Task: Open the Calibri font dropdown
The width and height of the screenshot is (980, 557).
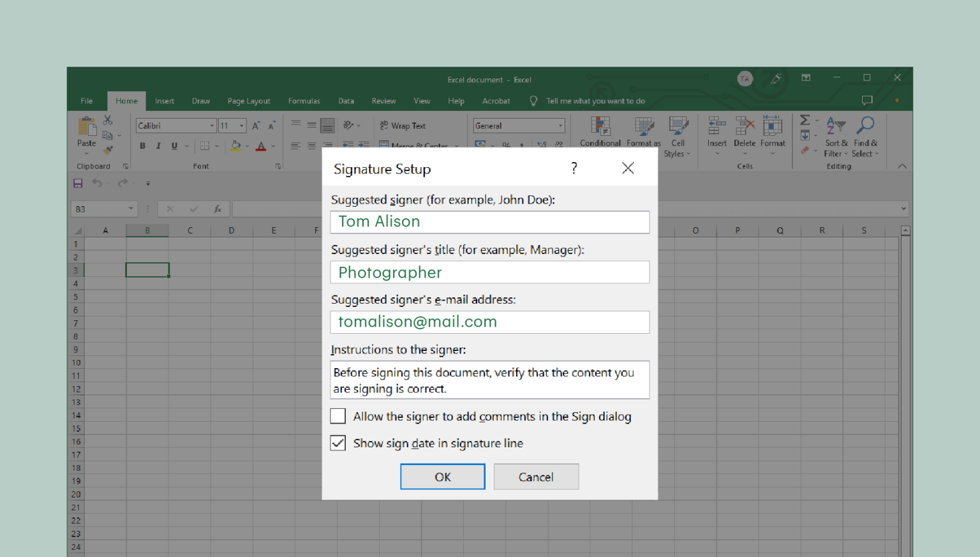Action: [x=212, y=125]
